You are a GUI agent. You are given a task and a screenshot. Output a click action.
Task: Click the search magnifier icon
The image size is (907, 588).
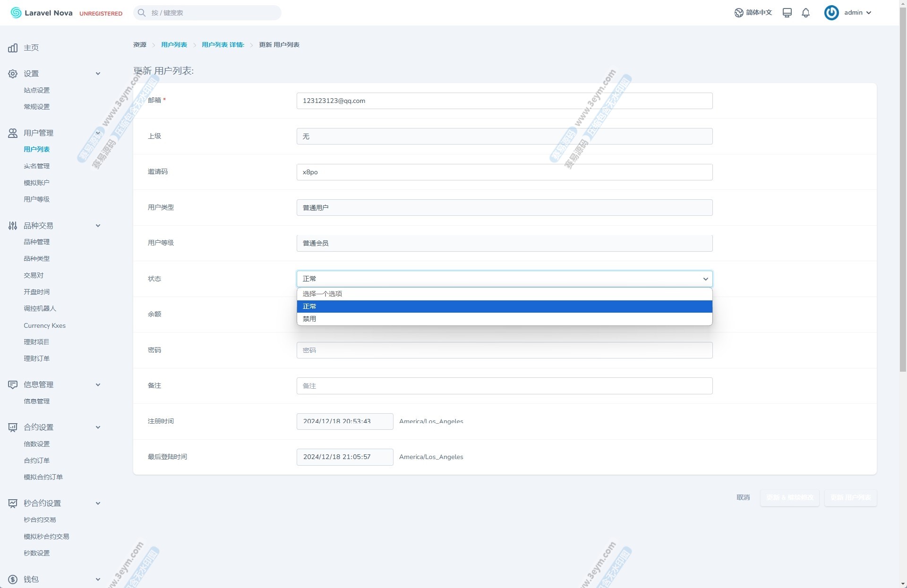click(x=142, y=13)
